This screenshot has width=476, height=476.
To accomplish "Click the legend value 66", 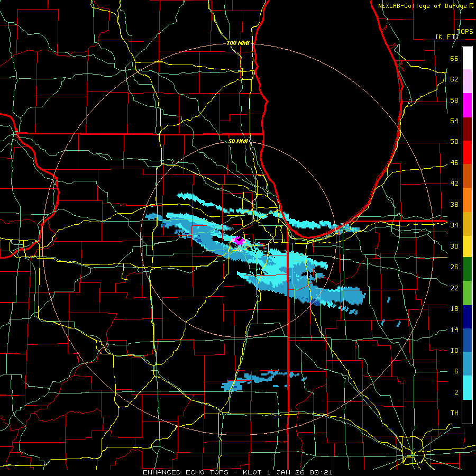I will click(454, 58).
